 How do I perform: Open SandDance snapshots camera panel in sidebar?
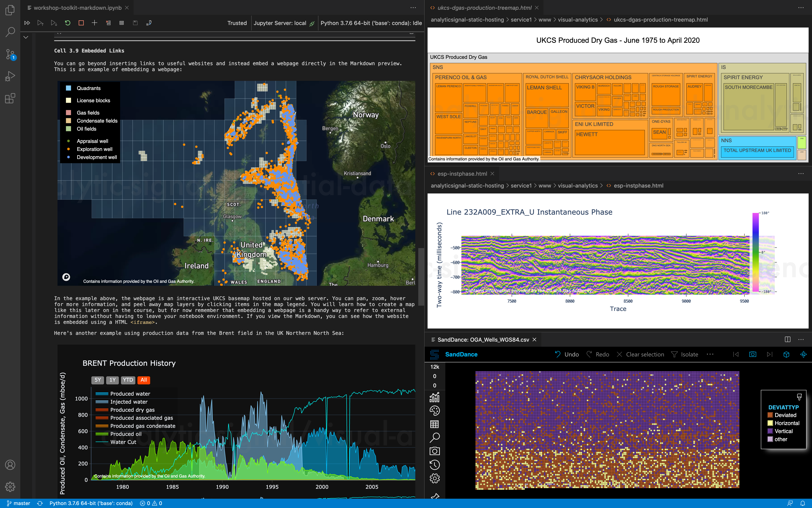click(x=435, y=451)
